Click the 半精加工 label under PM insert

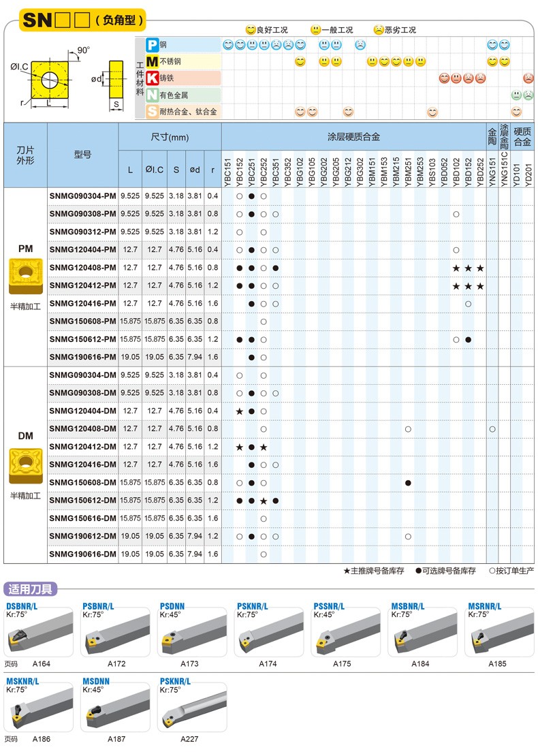point(26,306)
